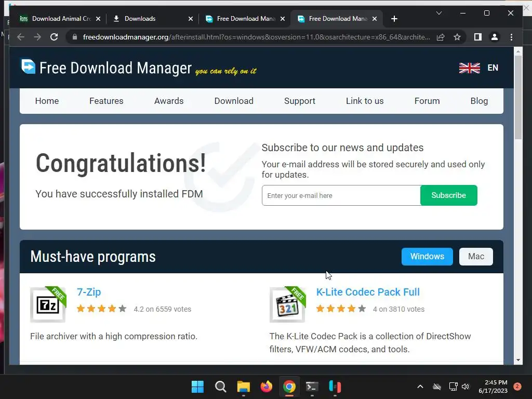
Task: Click the network display tray icon
Action: 453,387
